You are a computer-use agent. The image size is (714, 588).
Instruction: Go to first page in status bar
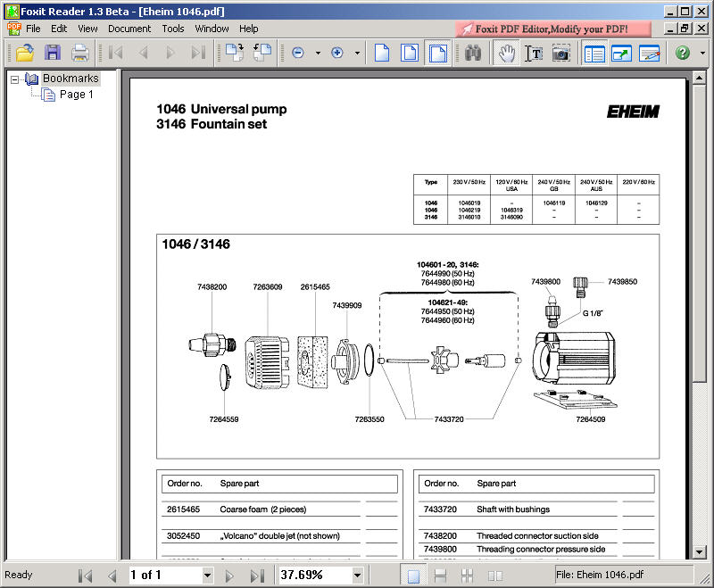[85, 576]
